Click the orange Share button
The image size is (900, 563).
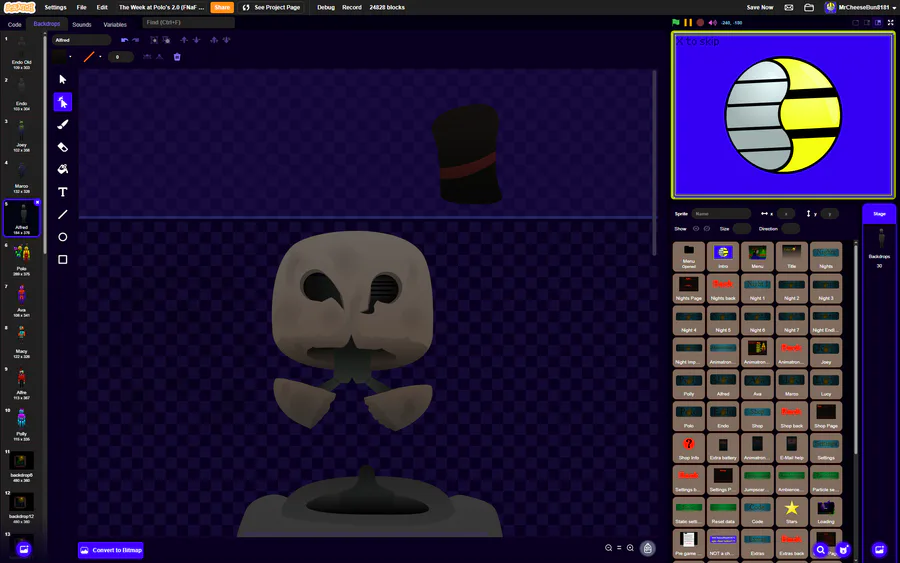click(222, 7)
